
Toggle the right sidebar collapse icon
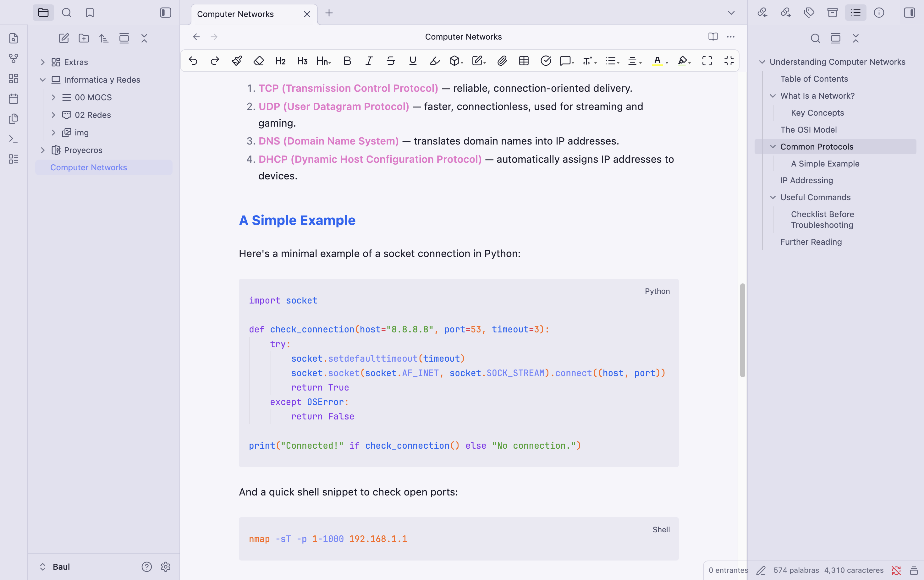[909, 13]
